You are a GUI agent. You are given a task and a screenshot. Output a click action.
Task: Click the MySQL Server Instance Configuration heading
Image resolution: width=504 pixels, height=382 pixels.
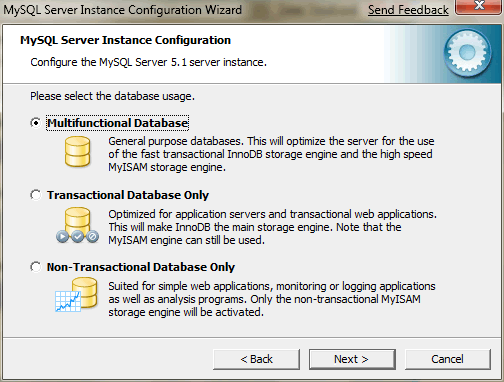point(125,40)
